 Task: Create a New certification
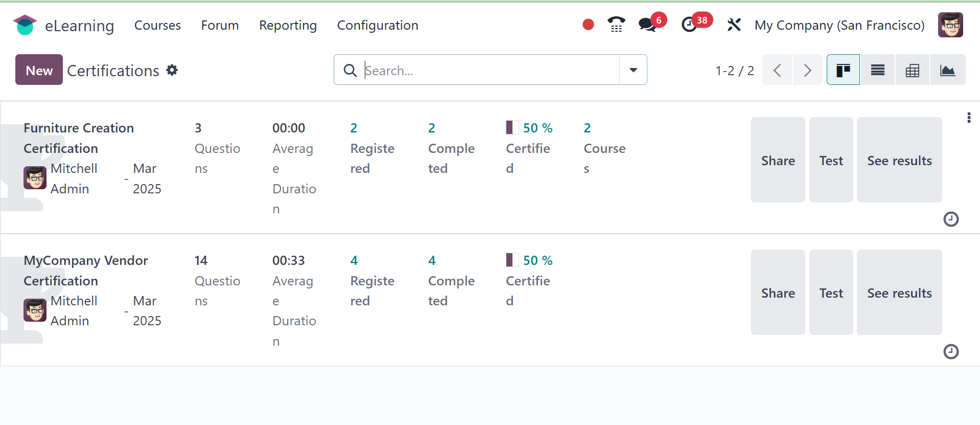click(39, 70)
